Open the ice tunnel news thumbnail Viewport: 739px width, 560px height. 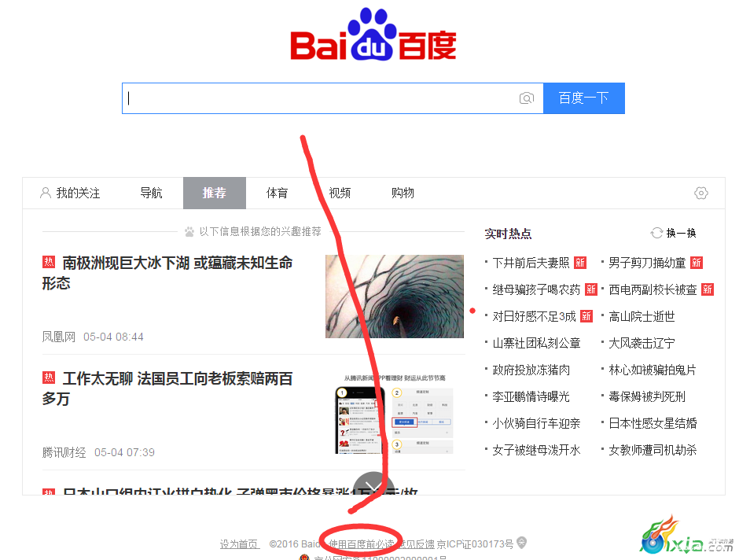(x=395, y=297)
